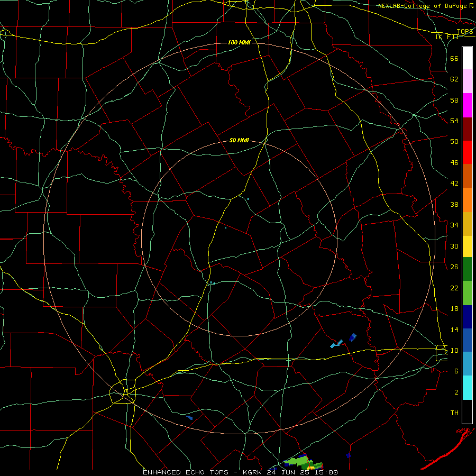Viewport: 476px width, 476px height.
Task: Click the maroon dark red legend swatch
Action: 467,129
